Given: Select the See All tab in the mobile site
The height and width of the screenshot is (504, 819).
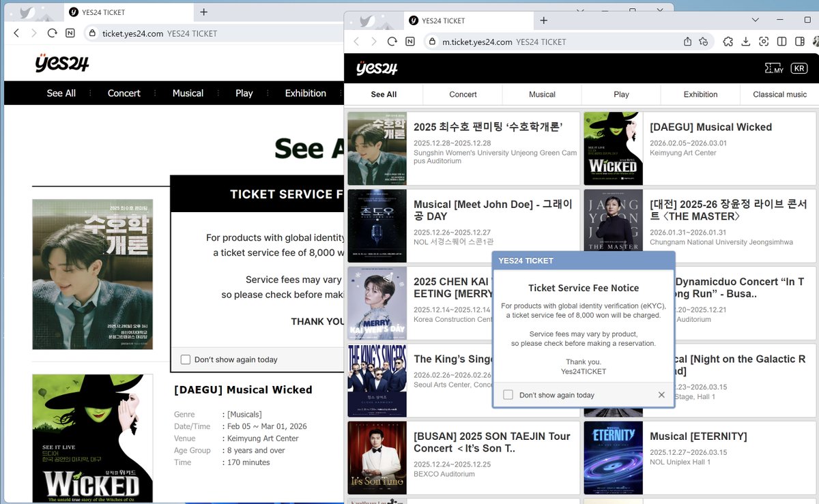Looking at the screenshot, I should click(384, 94).
